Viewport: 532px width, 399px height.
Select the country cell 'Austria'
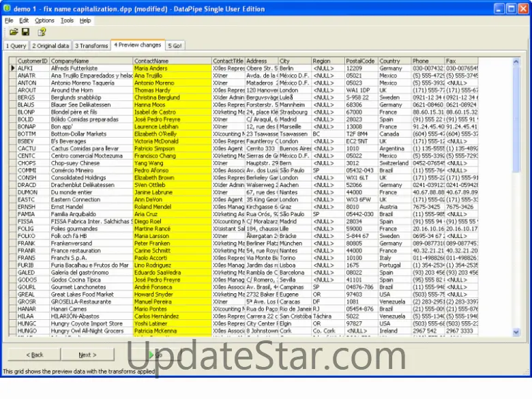[x=394, y=207]
